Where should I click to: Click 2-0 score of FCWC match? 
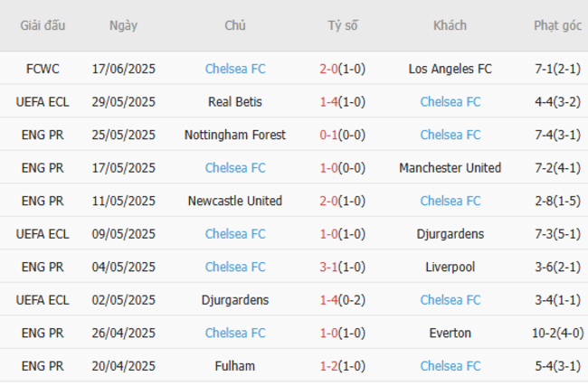coord(329,69)
